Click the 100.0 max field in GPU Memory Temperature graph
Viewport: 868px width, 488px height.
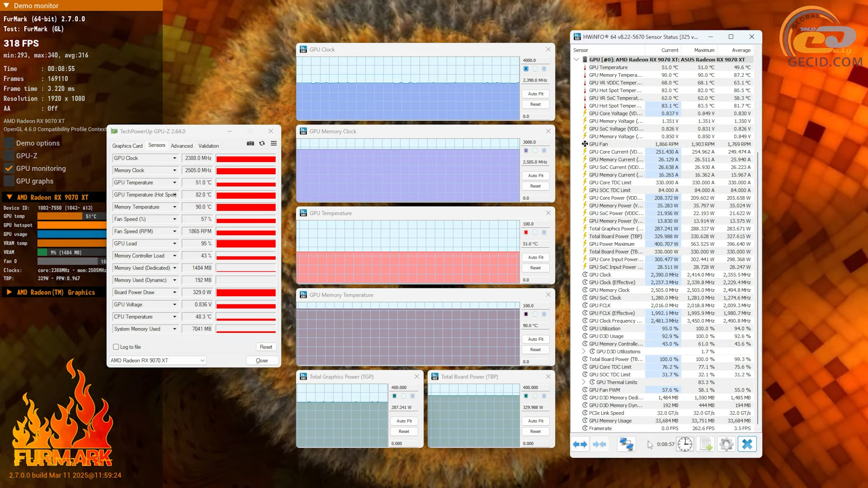(x=536, y=305)
